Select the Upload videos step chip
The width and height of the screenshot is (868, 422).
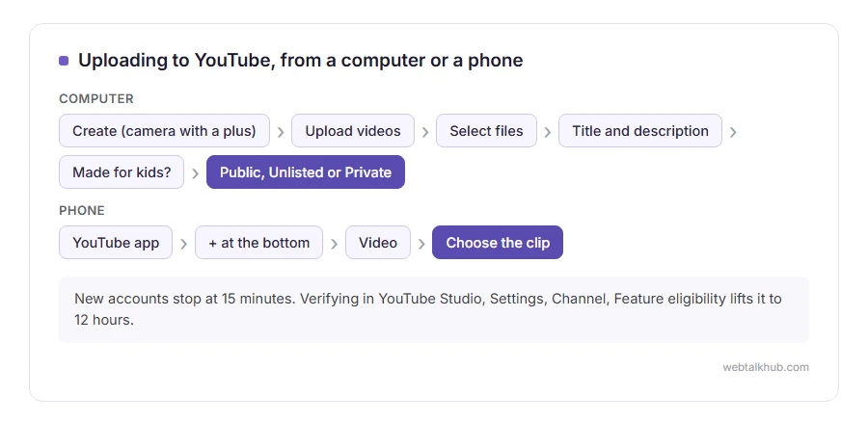coord(353,130)
